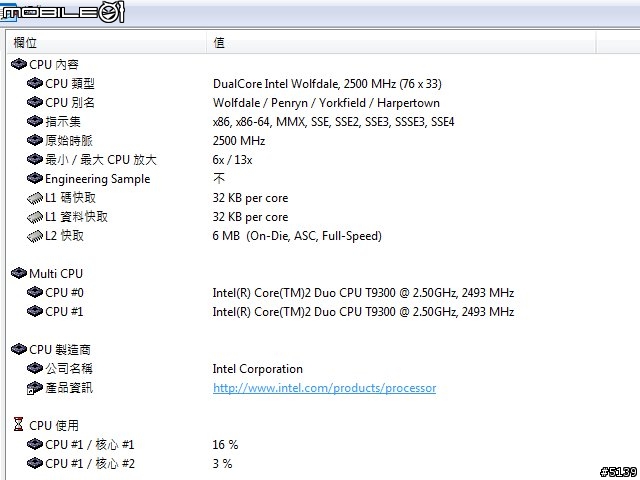640x480 pixels.
Task: Select the CPU 內容 section row
Action: tap(54, 64)
